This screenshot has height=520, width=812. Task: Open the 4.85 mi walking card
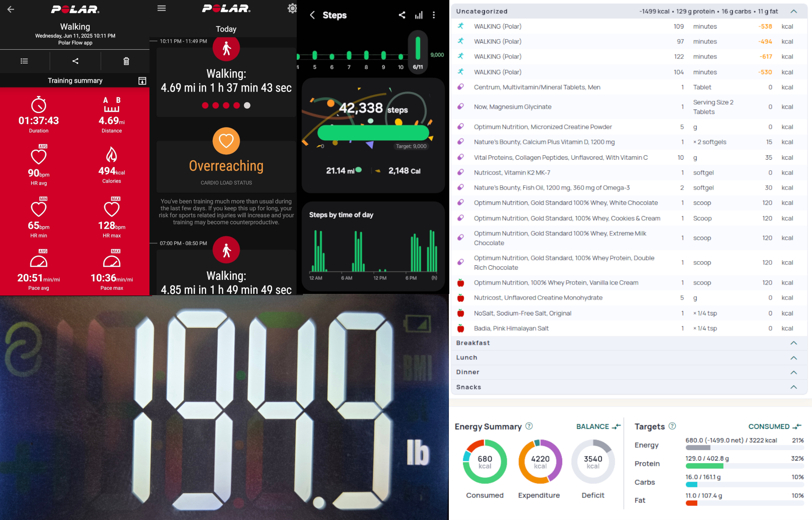click(x=226, y=273)
